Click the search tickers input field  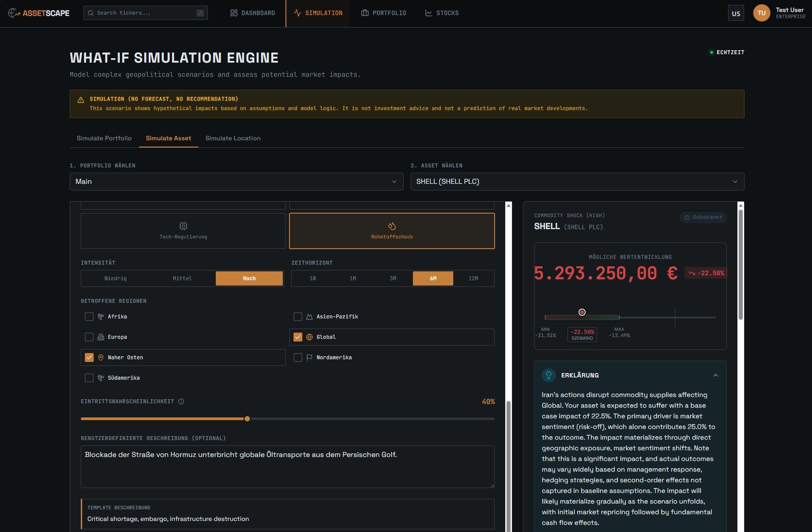146,13
